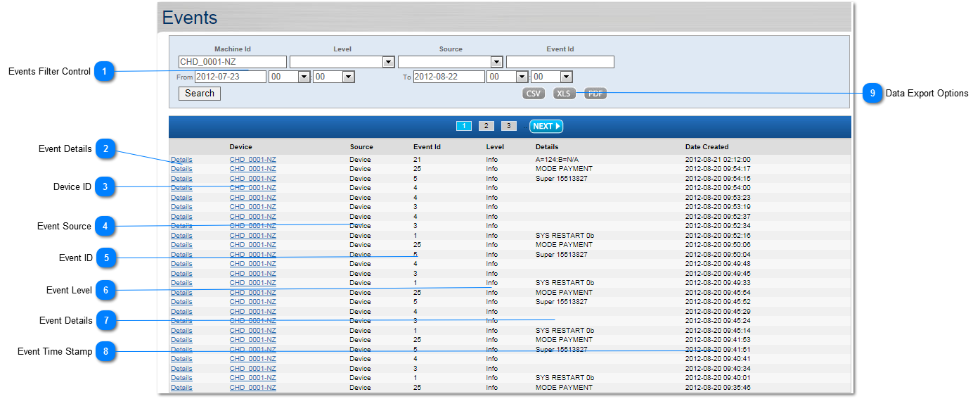Go to page 2 of results

point(486,127)
